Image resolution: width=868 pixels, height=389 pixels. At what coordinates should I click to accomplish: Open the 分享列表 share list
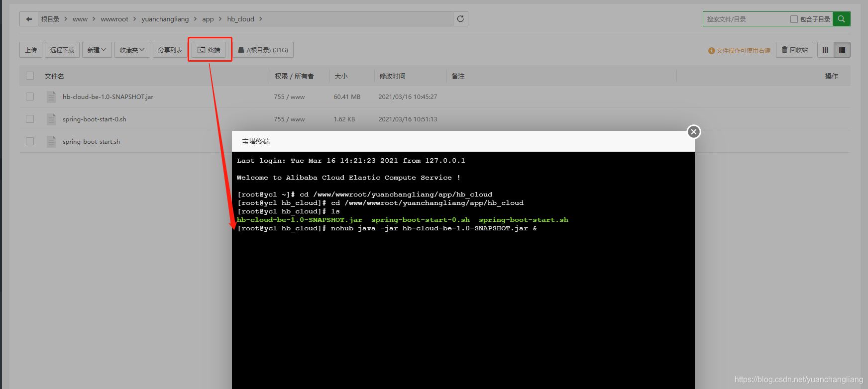(x=170, y=50)
